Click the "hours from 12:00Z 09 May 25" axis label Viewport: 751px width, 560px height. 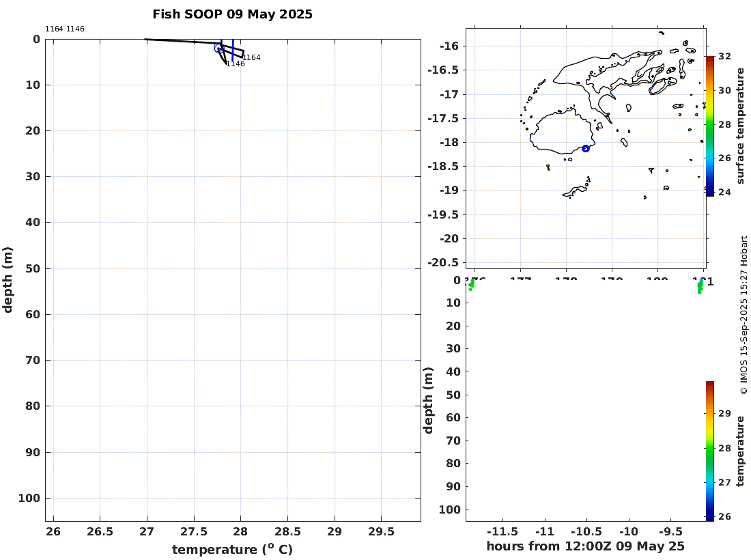pyautogui.click(x=585, y=546)
